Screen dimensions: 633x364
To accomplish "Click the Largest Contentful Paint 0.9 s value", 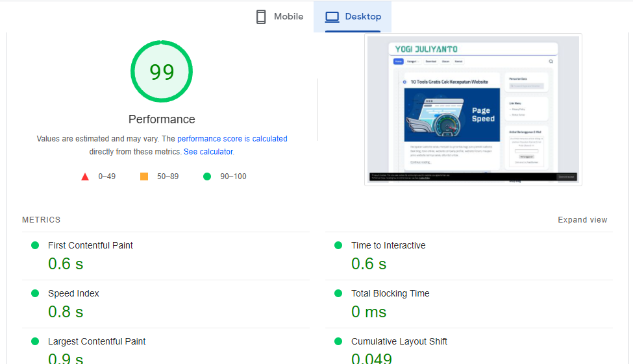I will 66,358.
